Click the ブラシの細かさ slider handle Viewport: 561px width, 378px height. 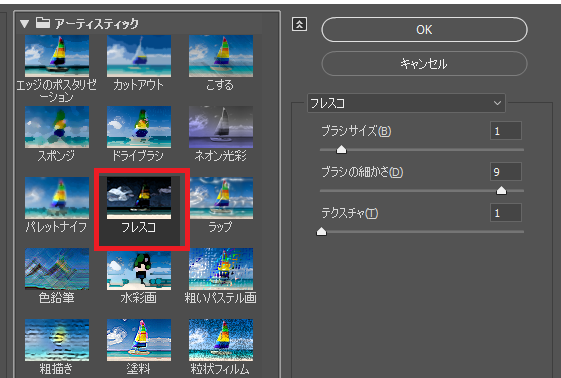501,191
